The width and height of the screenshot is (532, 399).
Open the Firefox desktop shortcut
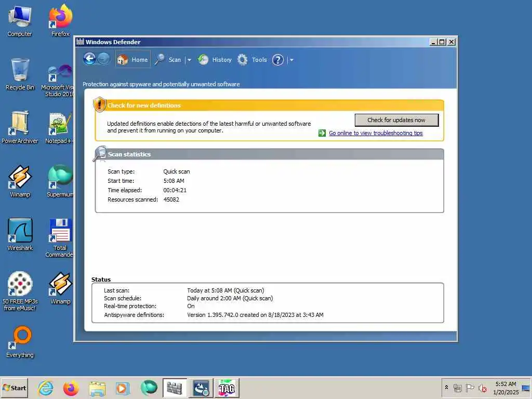pyautogui.click(x=60, y=21)
